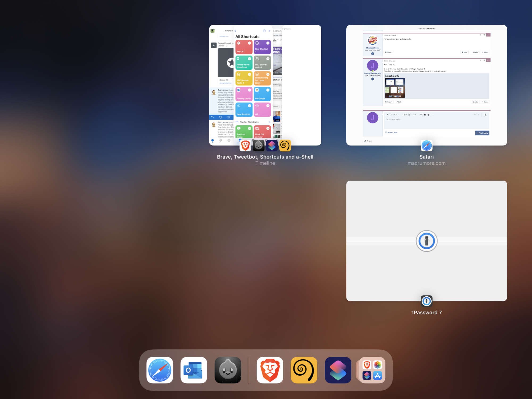The width and height of the screenshot is (532, 399).
Task: Click Report on SteamedHams post
Action: [x=389, y=52]
